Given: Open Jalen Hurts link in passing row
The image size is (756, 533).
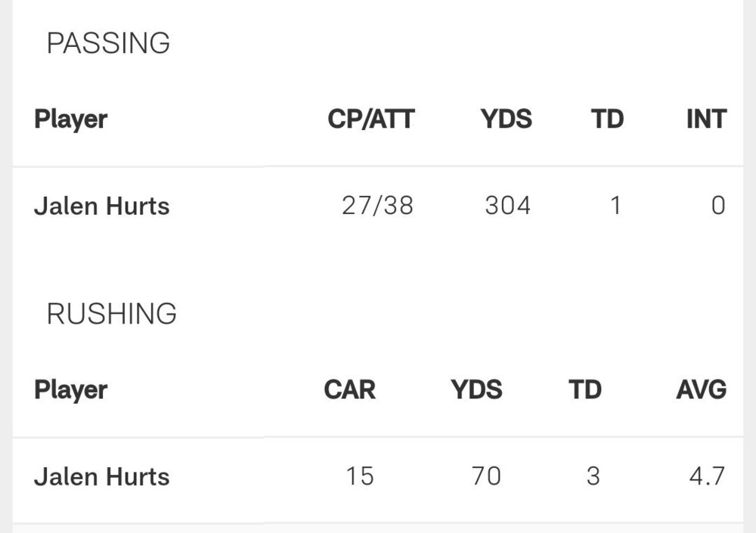Looking at the screenshot, I should coord(101,206).
